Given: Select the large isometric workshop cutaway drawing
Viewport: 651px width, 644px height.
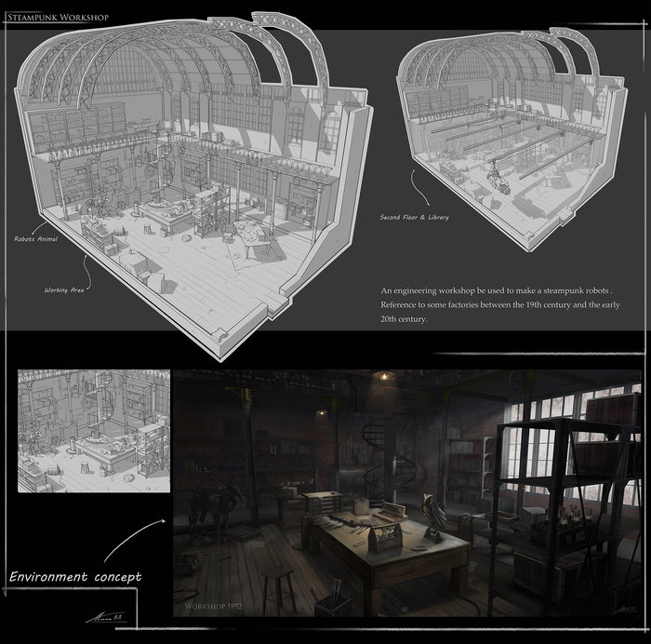Looking at the screenshot, I should (200, 186).
